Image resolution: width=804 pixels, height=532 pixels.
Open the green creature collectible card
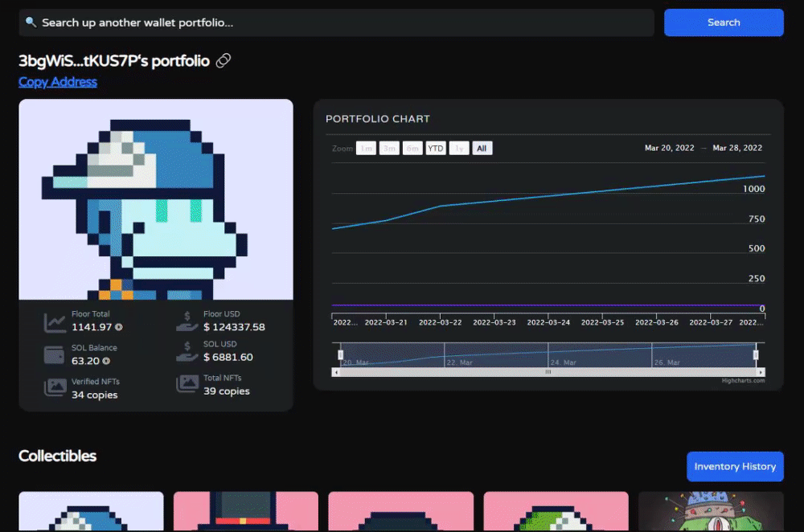click(x=711, y=511)
